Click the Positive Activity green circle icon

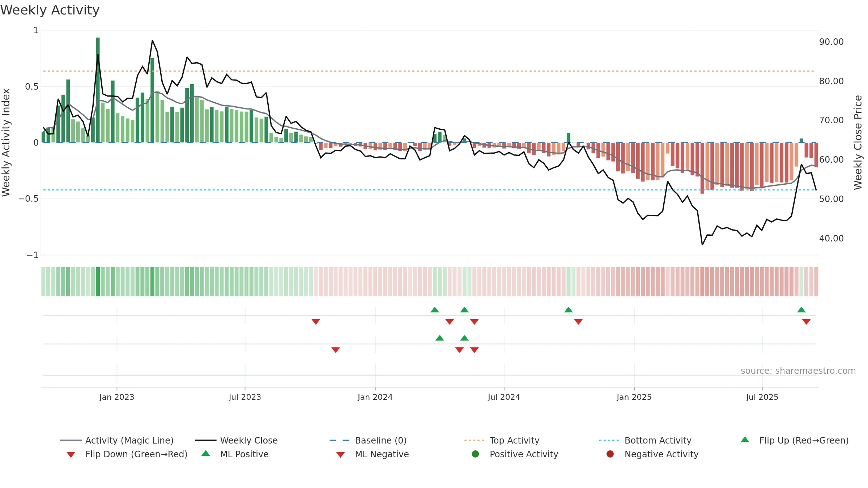click(x=475, y=454)
